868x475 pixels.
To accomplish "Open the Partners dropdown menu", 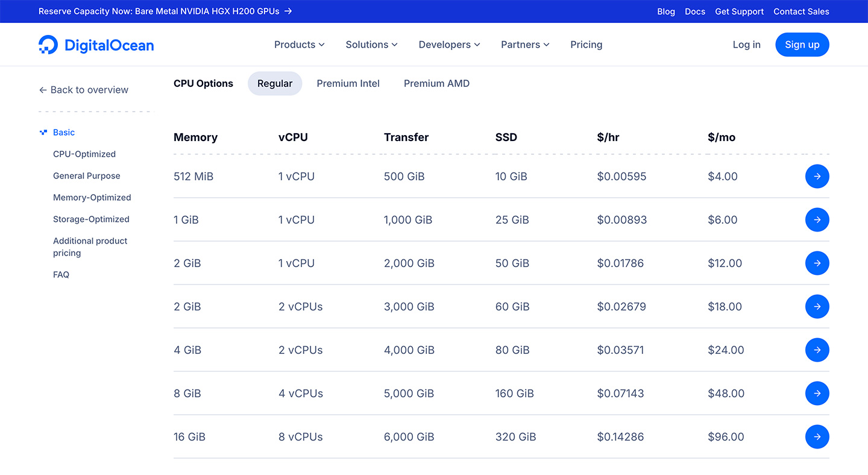I will click(x=525, y=45).
